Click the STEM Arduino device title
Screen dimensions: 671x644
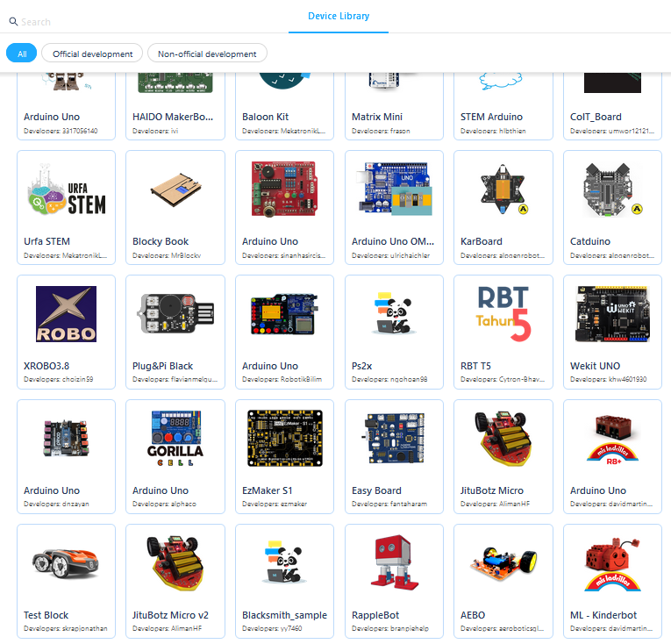pos(491,117)
